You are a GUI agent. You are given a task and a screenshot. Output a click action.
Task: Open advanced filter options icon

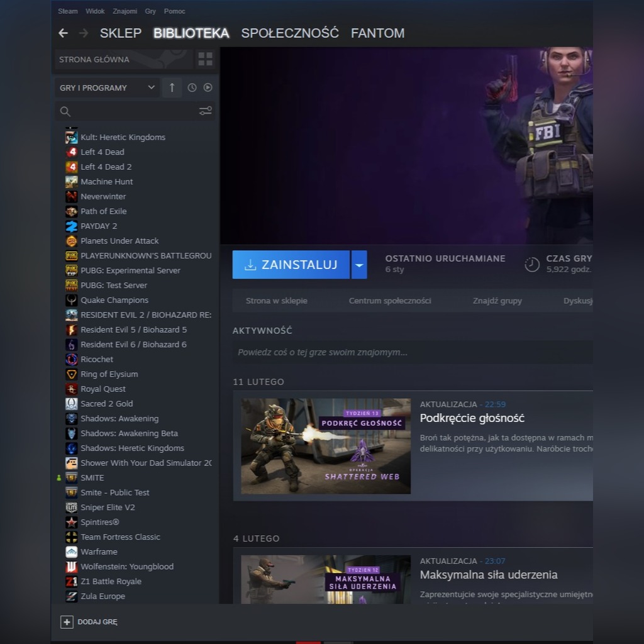206,111
